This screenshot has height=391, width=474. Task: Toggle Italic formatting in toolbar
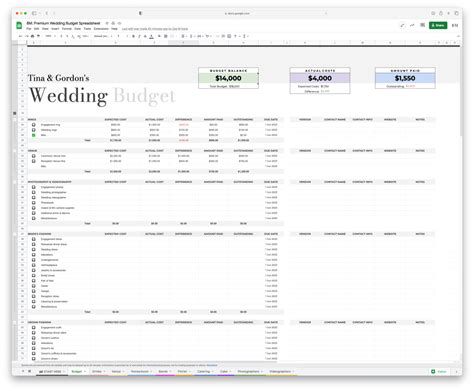[x=139, y=36]
